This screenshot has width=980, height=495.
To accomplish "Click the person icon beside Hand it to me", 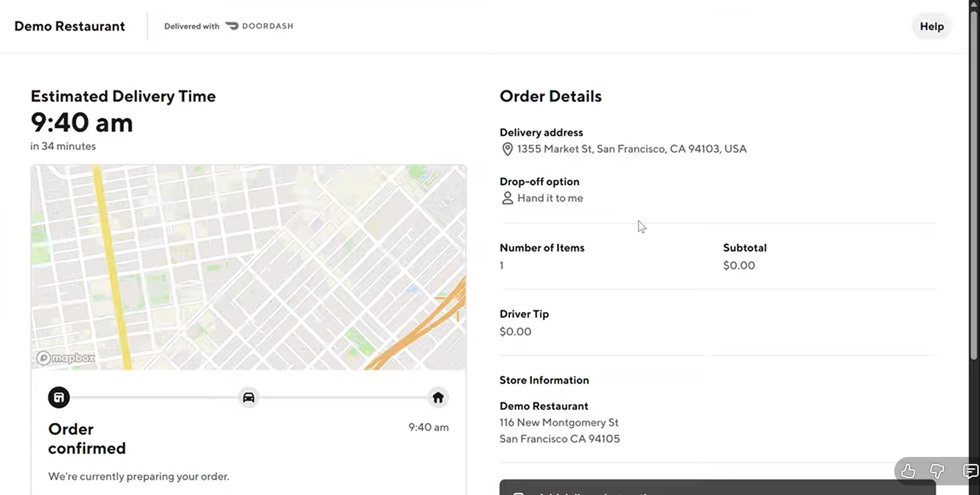I will [x=507, y=198].
